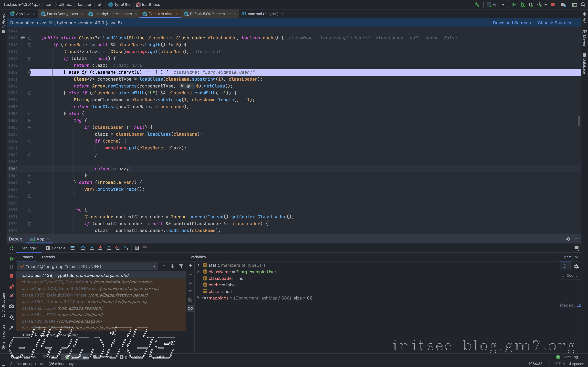This screenshot has height=367, width=588.
Task: Switch to the Threads tab
Action: [x=48, y=257]
